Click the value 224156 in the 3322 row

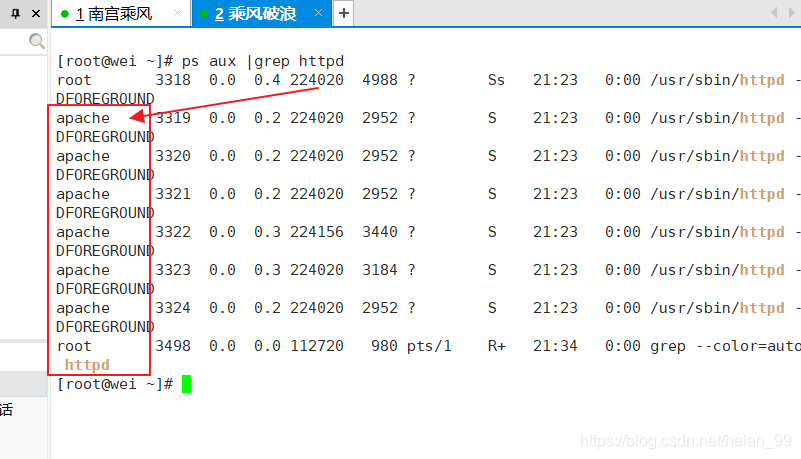point(317,232)
